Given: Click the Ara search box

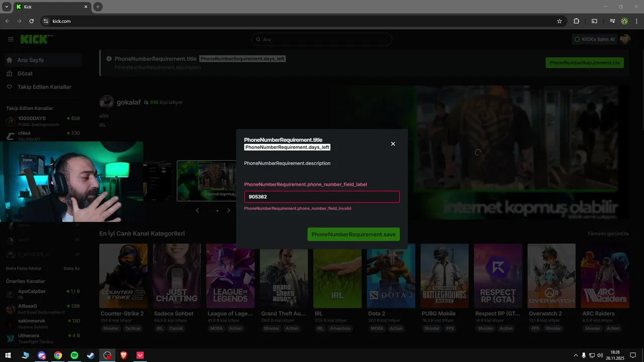Looking at the screenshot, I should point(322,39).
